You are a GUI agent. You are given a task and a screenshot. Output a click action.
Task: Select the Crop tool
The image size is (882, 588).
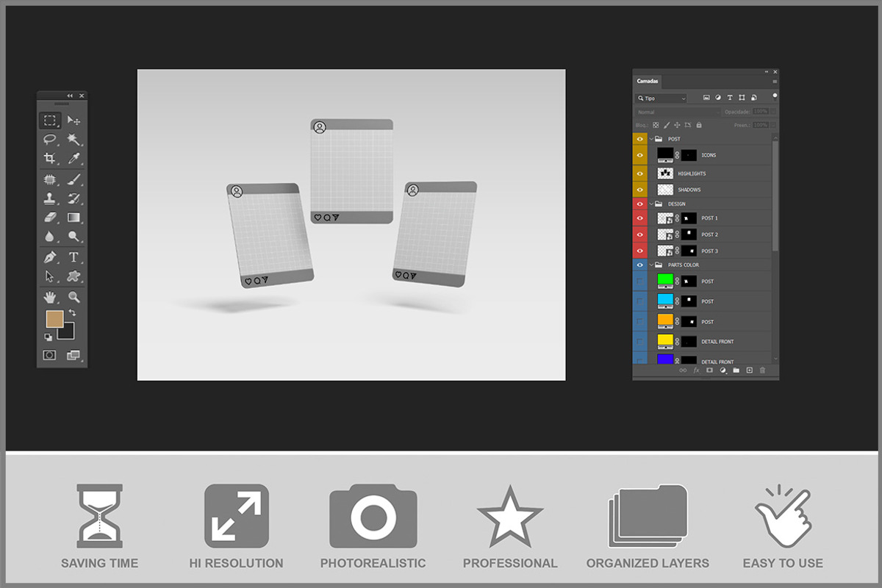pyautogui.click(x=49, y=158)
